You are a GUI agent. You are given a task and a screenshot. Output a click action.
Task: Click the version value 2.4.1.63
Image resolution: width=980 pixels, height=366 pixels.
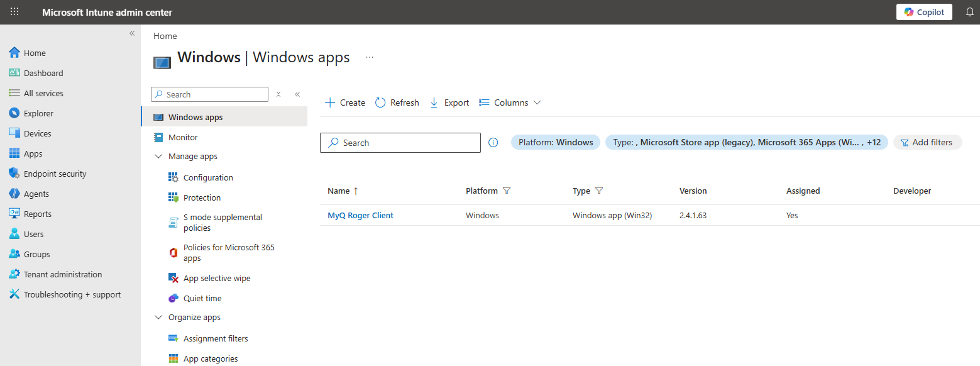(x=693, y=215)
